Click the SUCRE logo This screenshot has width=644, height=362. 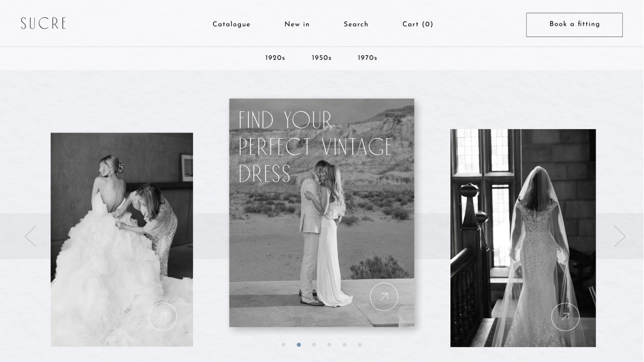pyautogui.click(x=43, y=23)
